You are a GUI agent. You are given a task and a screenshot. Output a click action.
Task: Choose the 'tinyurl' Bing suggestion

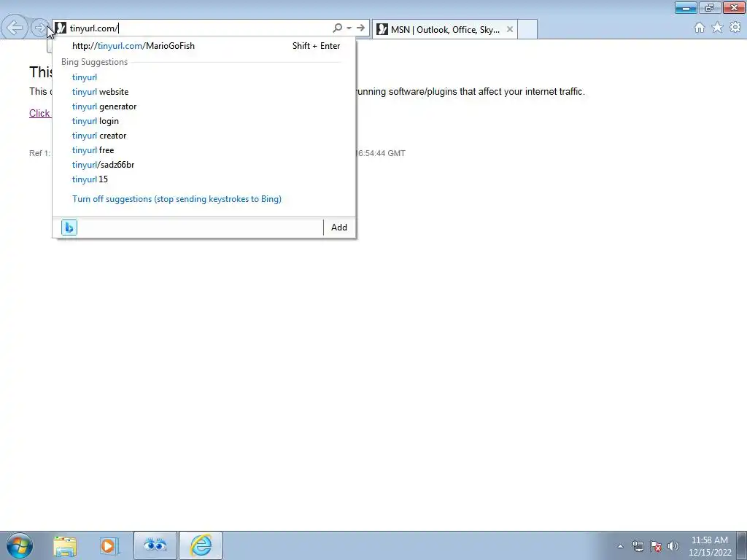(204, 77)
